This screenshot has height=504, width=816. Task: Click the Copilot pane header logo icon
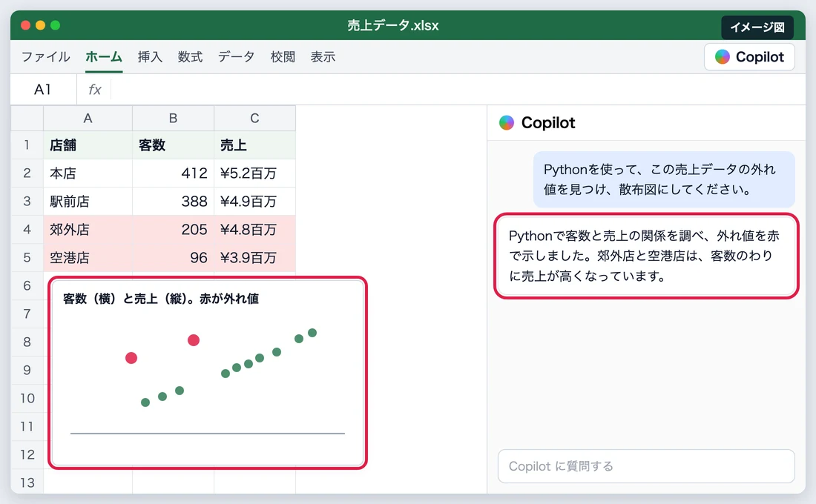tap(507, 123)
